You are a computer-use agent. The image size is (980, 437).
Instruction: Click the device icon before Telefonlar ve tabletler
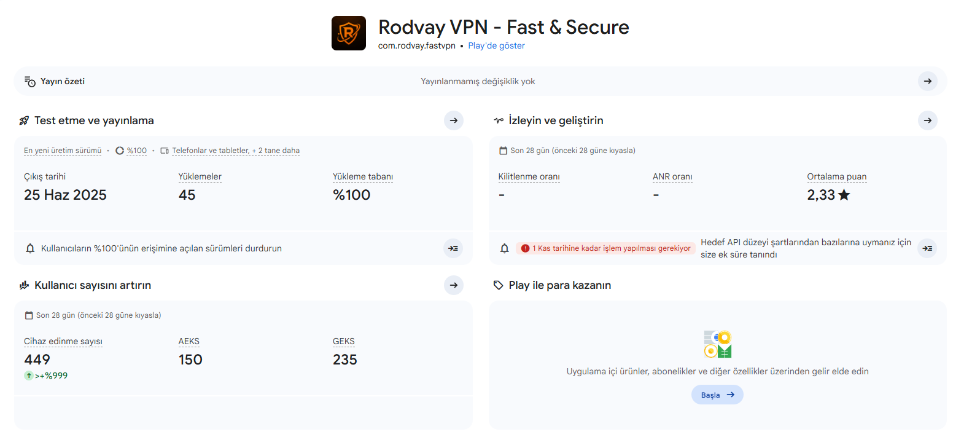[x=165, y=151]
